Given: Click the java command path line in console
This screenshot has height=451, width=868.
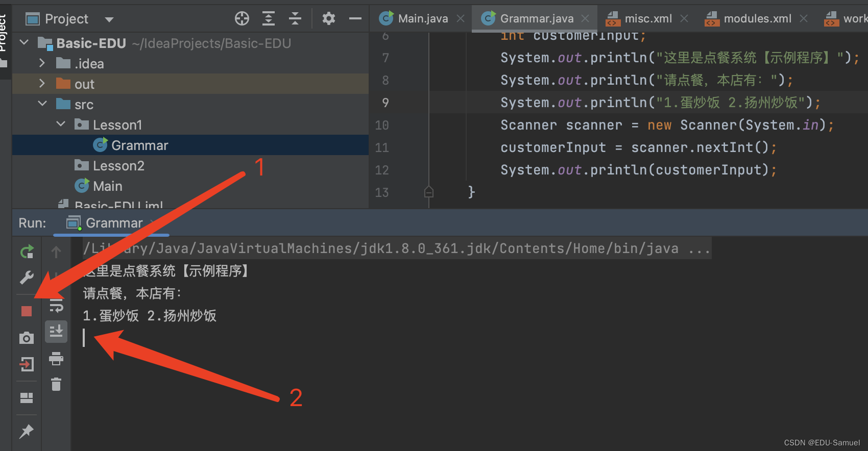Looking at the screenshot, I should [396, 248].
